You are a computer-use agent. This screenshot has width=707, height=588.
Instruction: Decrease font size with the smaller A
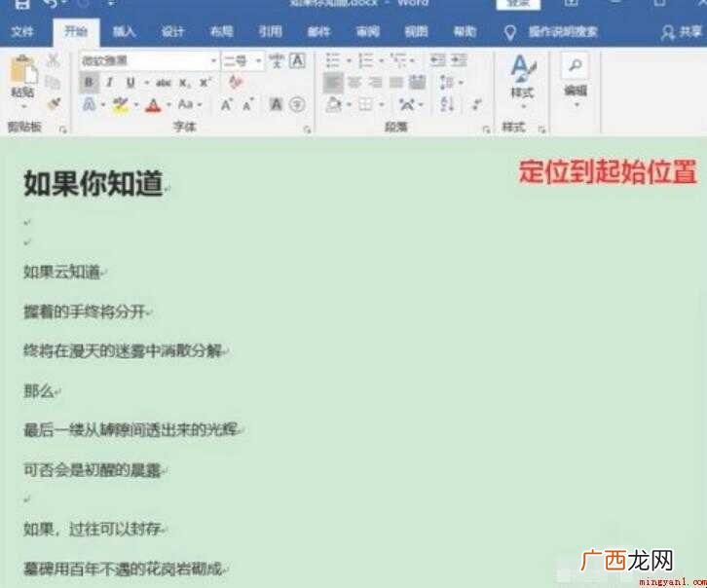point(248,105)
